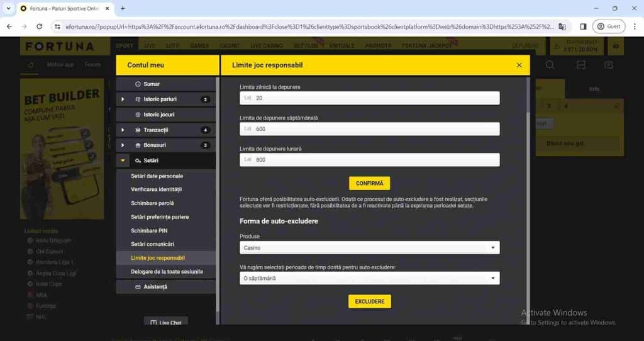Open the LIVE CASINO tab
Screen dimensions: 644x341
click(267, 45)
